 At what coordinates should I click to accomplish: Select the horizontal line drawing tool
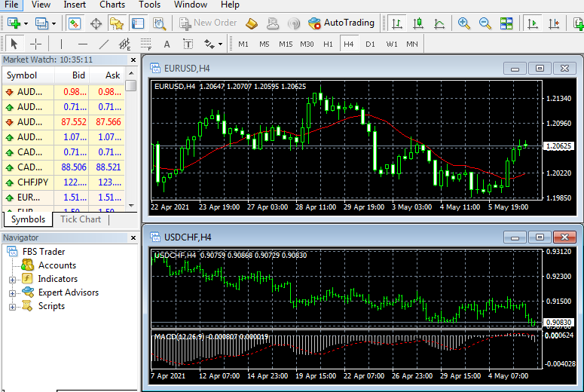coord(83,44)
